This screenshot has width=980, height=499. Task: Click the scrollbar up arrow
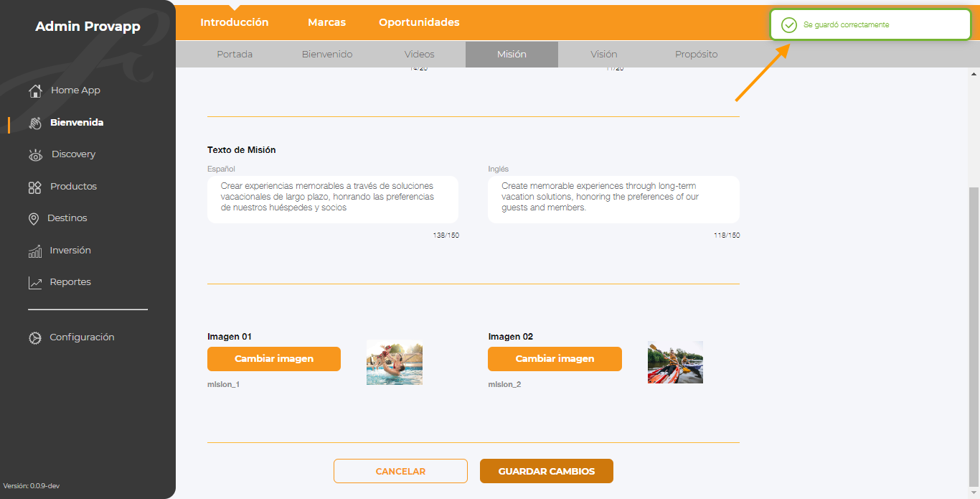coord(974,73)
